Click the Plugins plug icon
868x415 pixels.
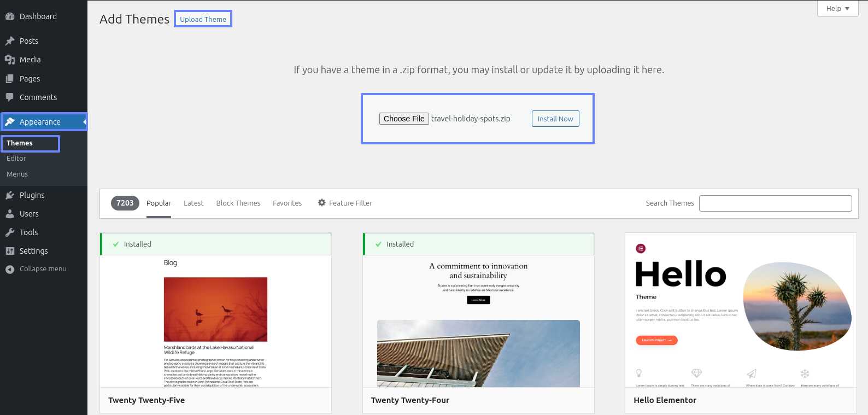(10, 195)
